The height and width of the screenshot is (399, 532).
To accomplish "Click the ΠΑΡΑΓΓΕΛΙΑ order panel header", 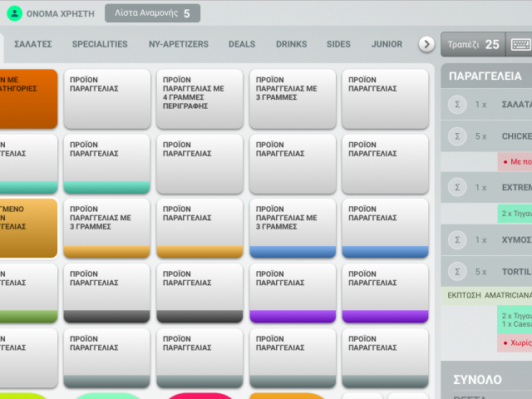I will [486, 76].
